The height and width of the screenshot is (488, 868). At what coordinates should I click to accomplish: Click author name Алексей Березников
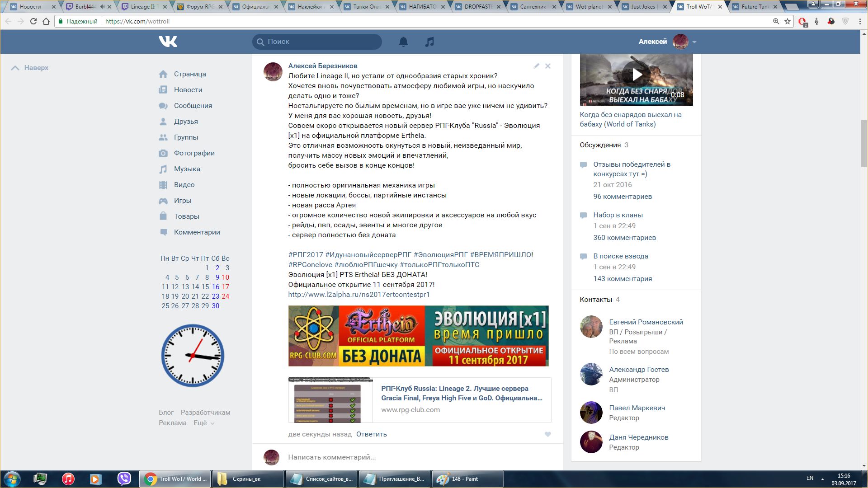point(323,66)
